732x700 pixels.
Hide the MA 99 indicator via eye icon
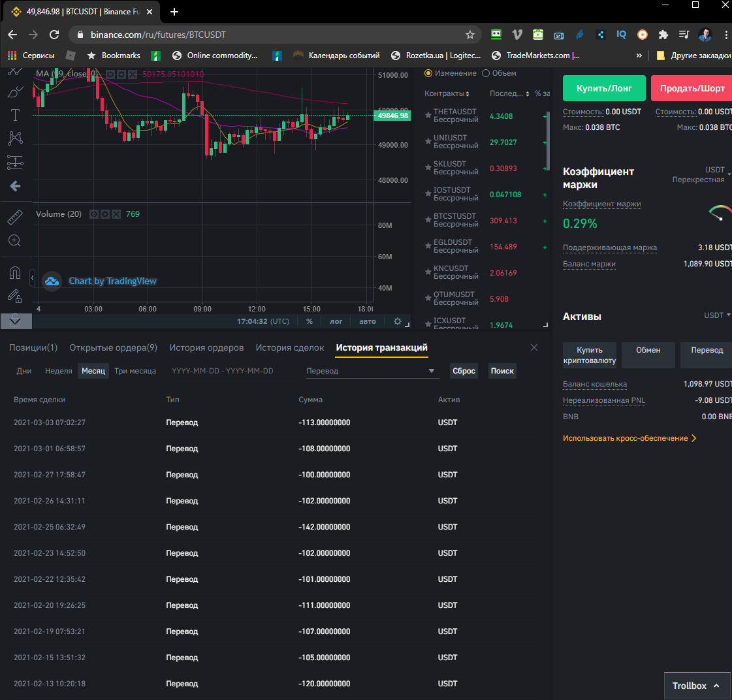(x=110, y=74)
